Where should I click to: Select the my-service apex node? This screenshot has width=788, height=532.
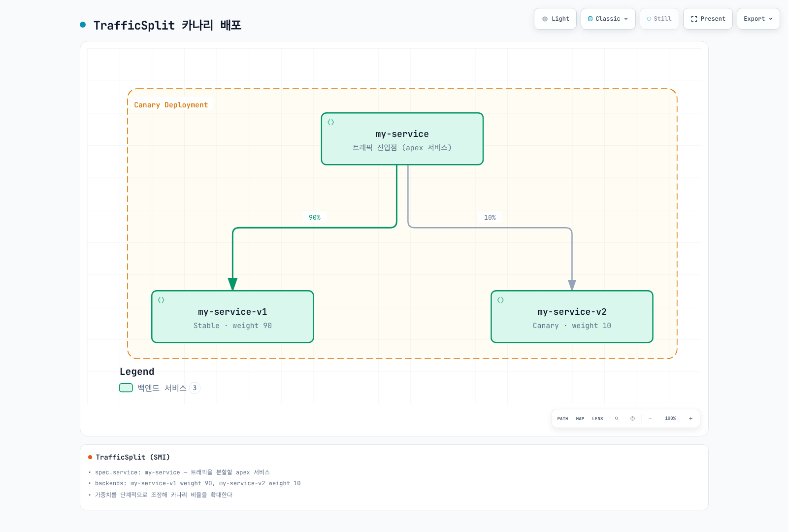[x=402, y=139]
